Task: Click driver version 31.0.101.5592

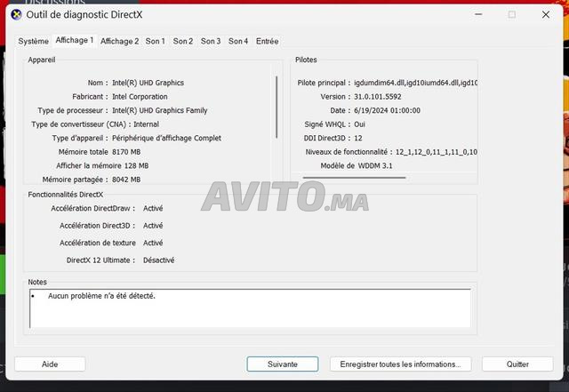Action: pos(378,97)
